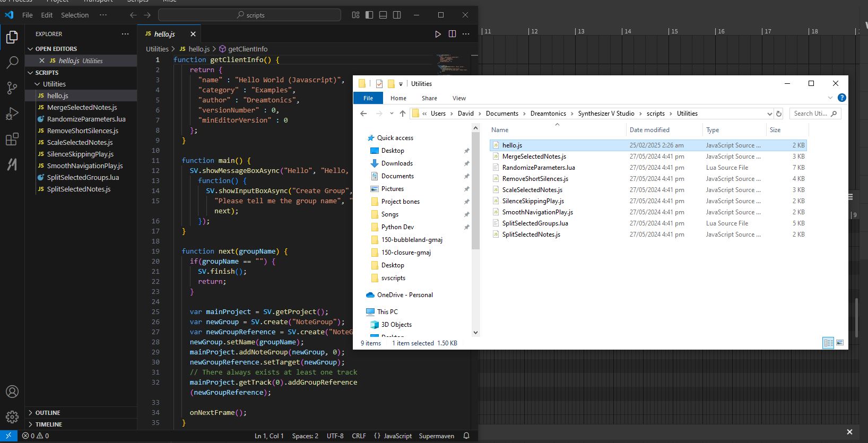Customize layout icon in VS Code title bar
This screenshot has width=868, height=443.
pos(355,15)
